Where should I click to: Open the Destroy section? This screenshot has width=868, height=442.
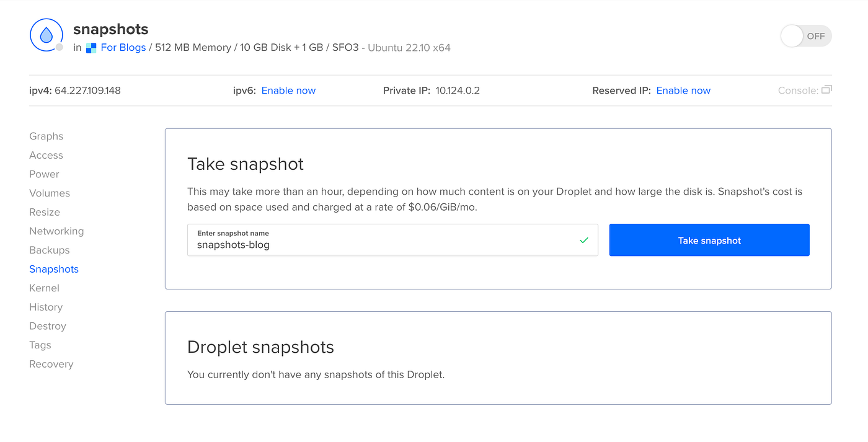48,326
